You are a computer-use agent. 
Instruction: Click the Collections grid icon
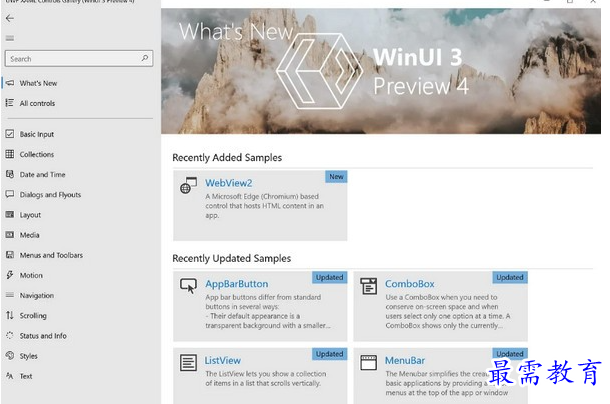coord(10,154)
